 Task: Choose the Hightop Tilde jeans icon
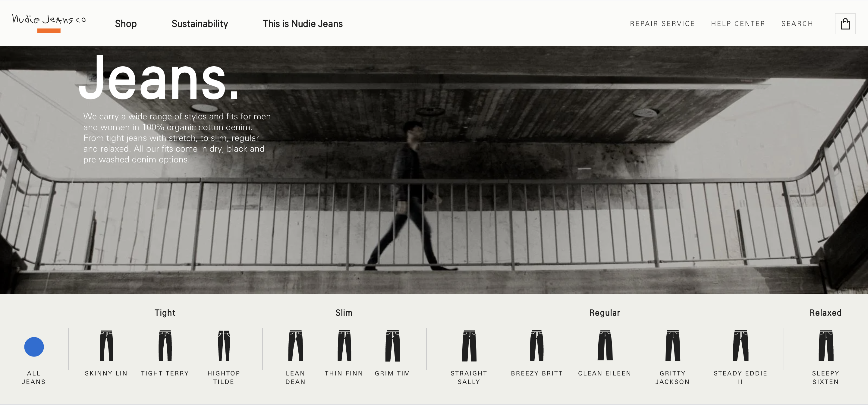[224, 346]
